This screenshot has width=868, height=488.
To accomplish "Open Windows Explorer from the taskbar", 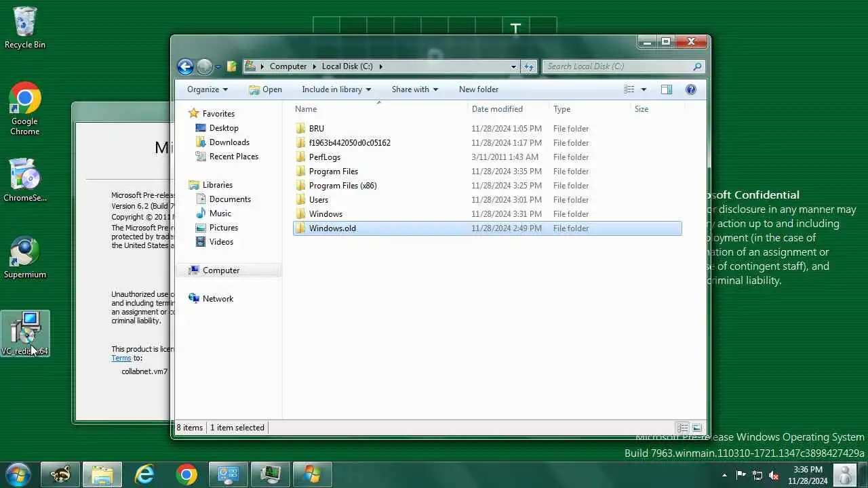I will tap(102, 475).
